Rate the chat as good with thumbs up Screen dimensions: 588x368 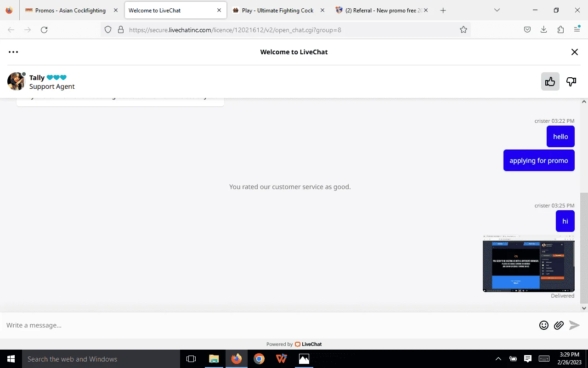click(x=550, y=81)
